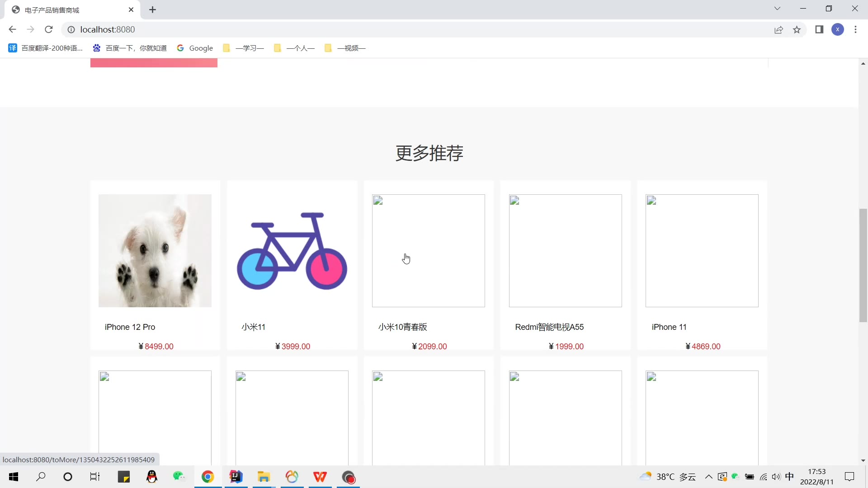The image size is (868, 488).
Task: Go back to the previous page
Action: (x=12, y=29)
